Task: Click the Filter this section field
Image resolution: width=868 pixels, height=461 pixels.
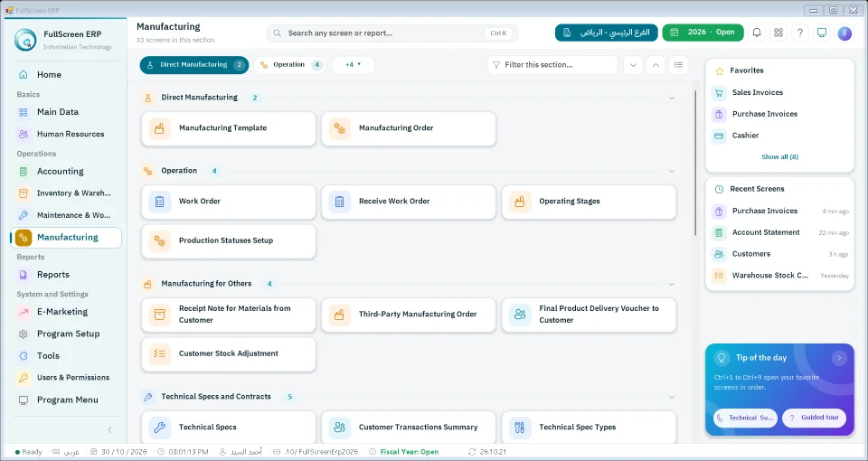Action: click(552, 65)
